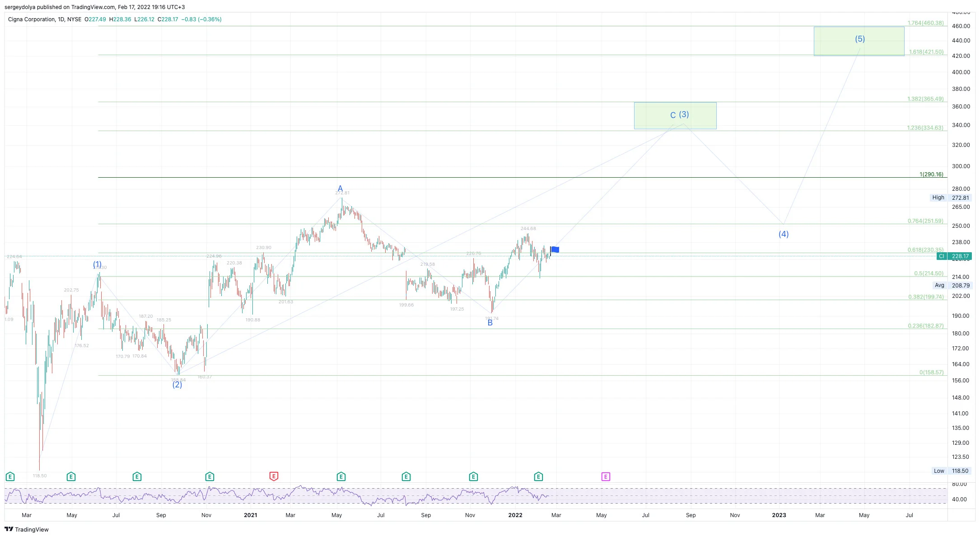Select the wave (2) label

coord(177,385)
